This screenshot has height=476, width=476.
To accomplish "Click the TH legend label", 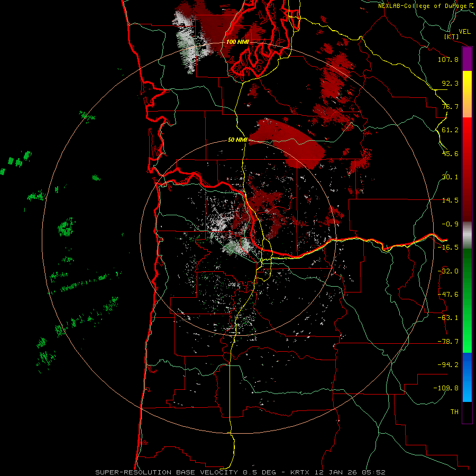I will pyautogui.click(x=454, y=411).
